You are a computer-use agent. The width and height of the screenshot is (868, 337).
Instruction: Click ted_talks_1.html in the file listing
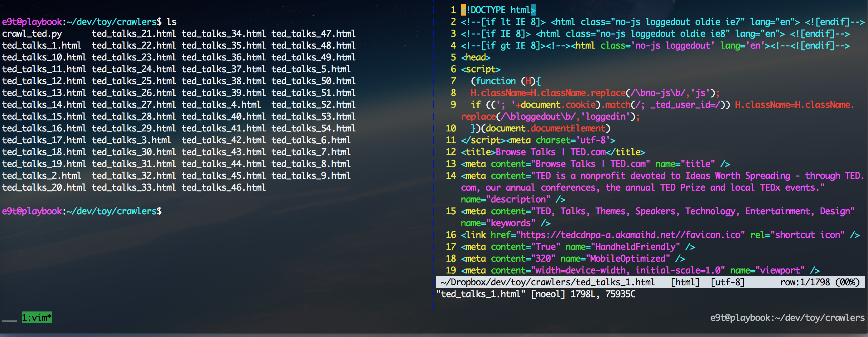[42, 45]
